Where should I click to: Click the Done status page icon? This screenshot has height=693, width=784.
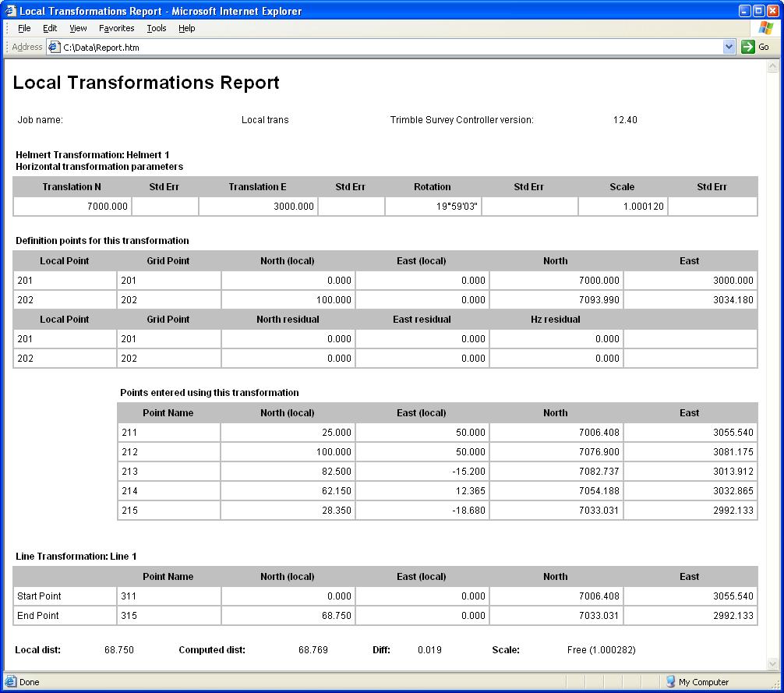tap(11, 682)
